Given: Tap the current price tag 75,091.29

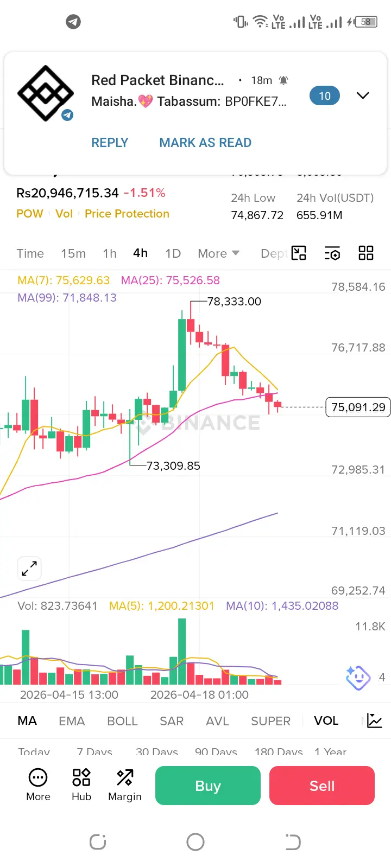Looking at the screenshot, I should tap(358, 407).
